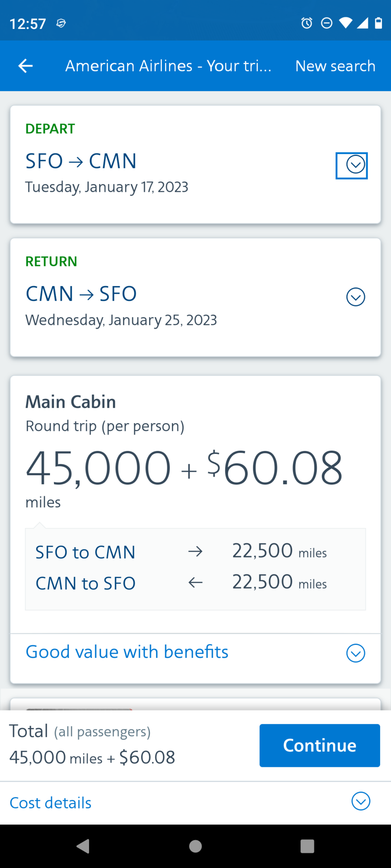Tap the back arrow in header
The height and width of the screenshot is (868, 391).
26,66
